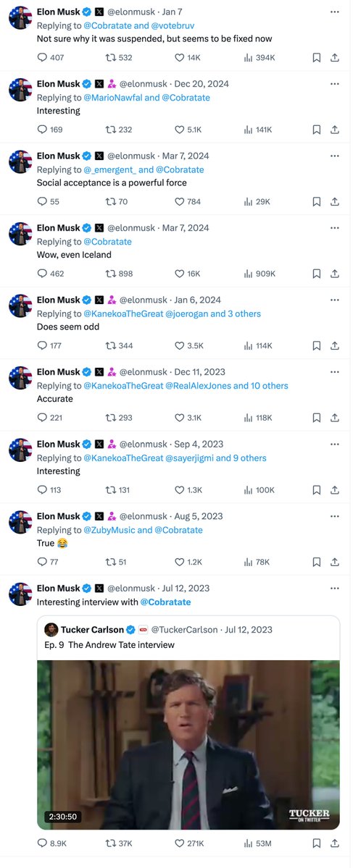Play the Andrew Tate interview video
The width and height of the screenshot is (353, 868).
click(188, 744)
